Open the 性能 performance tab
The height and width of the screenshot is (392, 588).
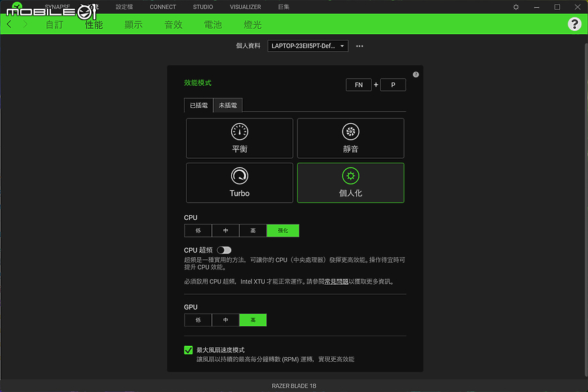pos(94,25)
